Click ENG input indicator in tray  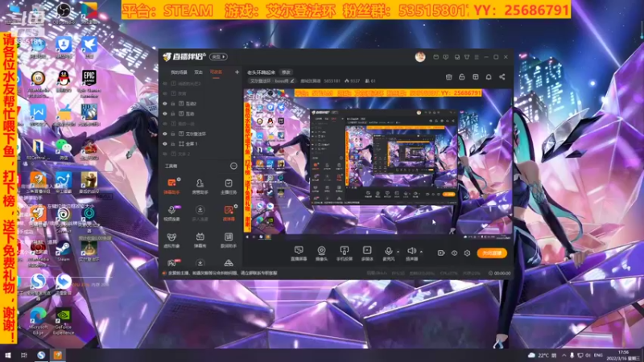point(598,355)
